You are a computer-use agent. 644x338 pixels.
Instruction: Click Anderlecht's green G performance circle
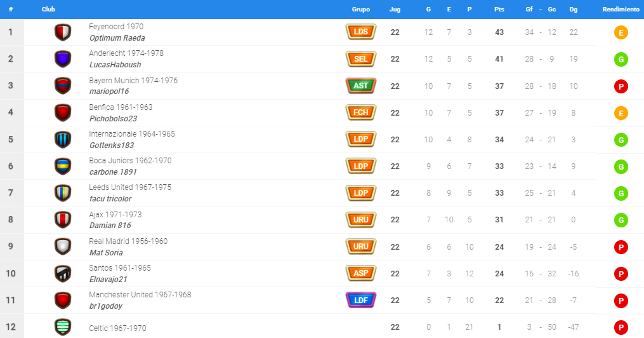[x=621, y=59]
